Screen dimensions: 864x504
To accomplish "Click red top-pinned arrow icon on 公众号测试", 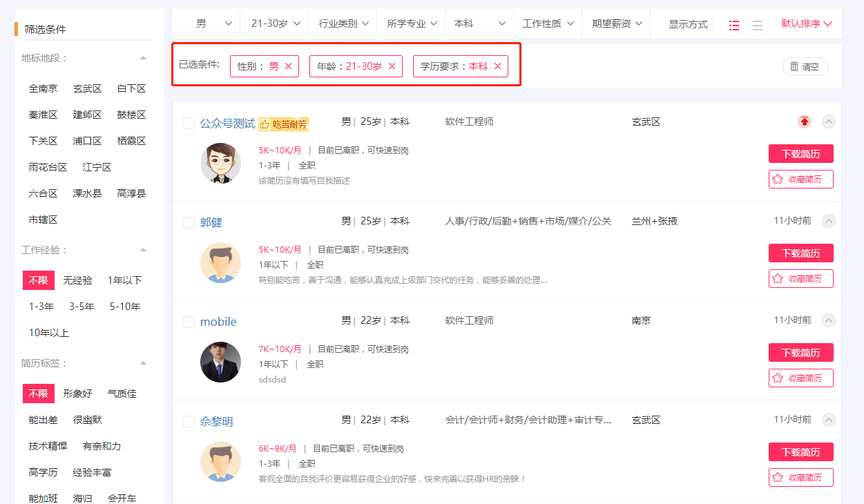I will coord(804,122).
